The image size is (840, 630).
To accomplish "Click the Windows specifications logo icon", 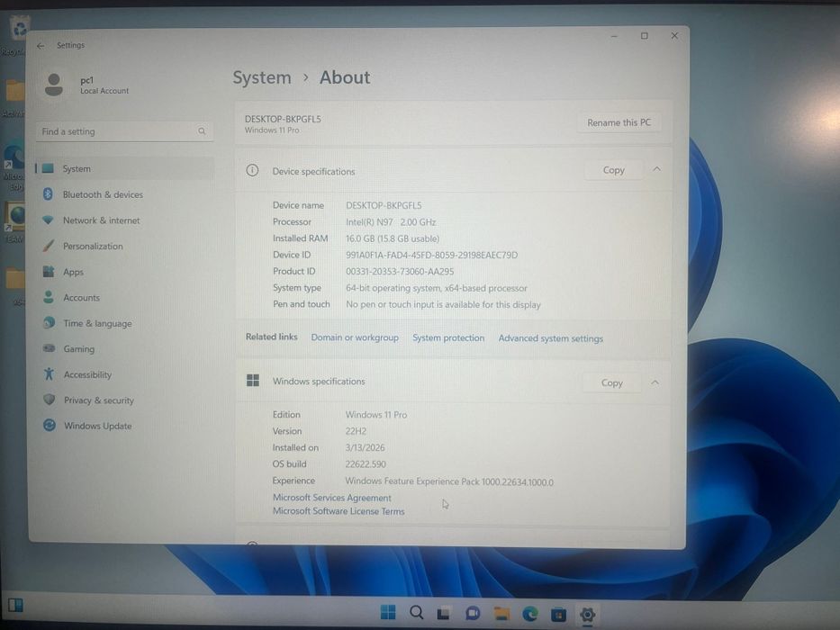I will pyautogui.click(x=253, y=381).
